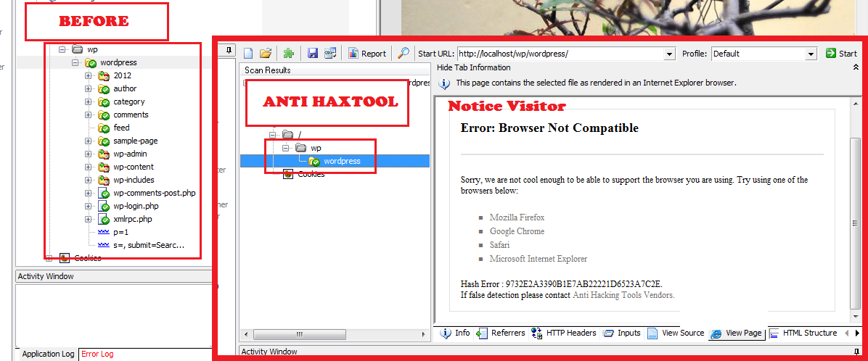Follow the Mozilla Firefox link
The width and height of the screenshot is (868, 361).
[517, 217]
